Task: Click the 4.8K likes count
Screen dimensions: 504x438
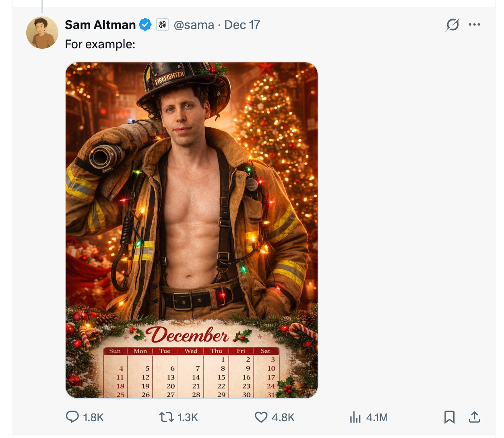Action: point(283,417)
